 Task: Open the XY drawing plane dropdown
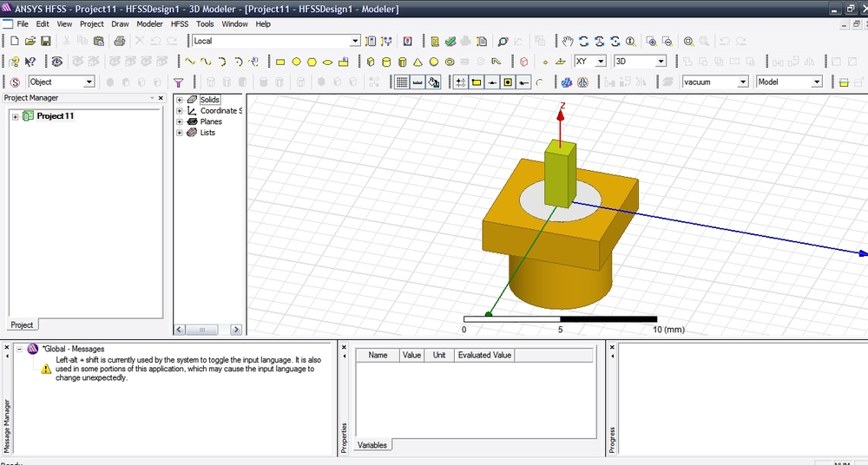coord(601,62)
